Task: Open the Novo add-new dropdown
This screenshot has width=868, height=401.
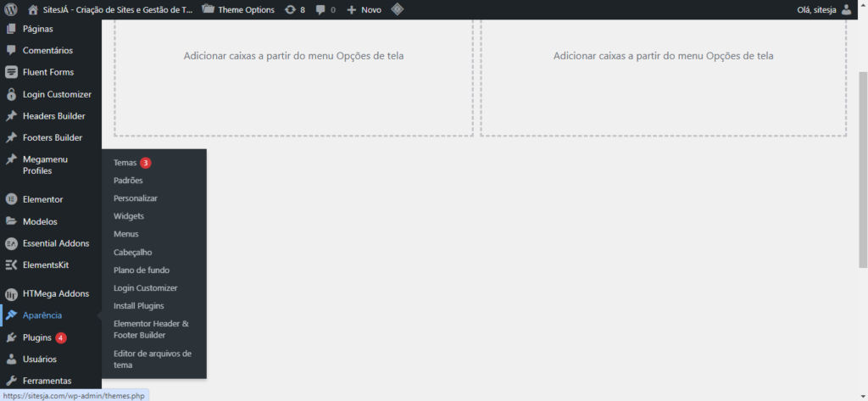Action: (363, 9)
